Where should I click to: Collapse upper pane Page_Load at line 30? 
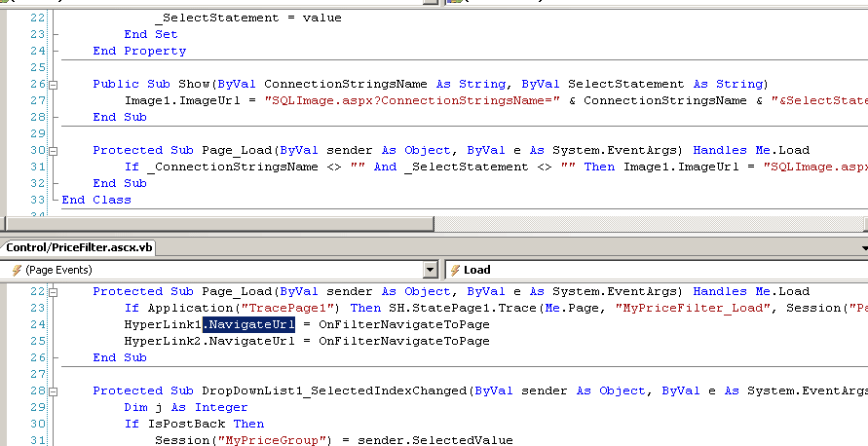click(54, 151)
